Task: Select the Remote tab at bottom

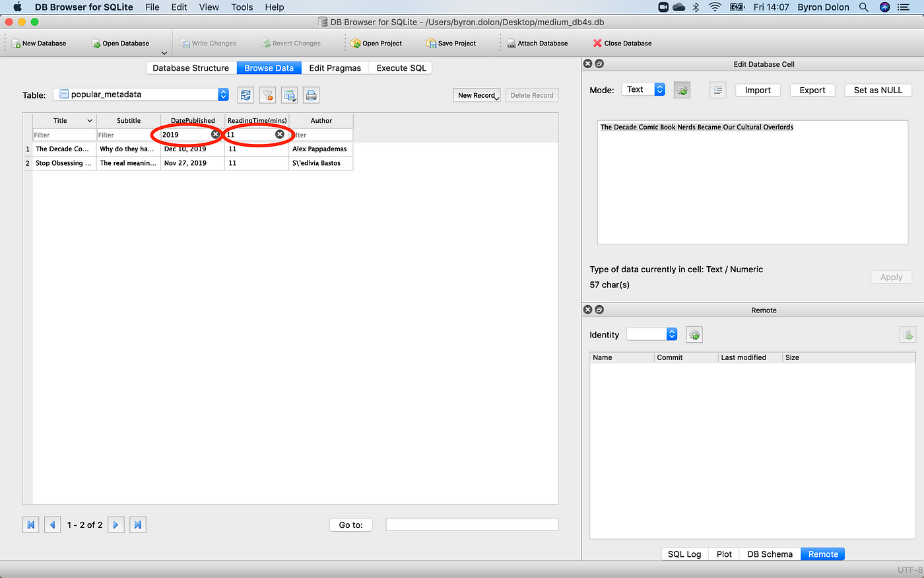Action: [823, 554]
